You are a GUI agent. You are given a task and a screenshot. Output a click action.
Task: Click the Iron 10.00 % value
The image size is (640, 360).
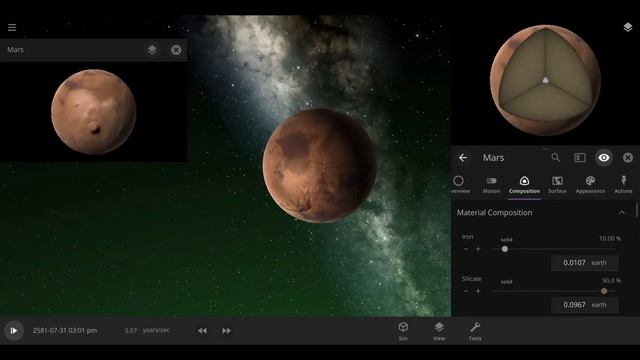pos(610,238)
